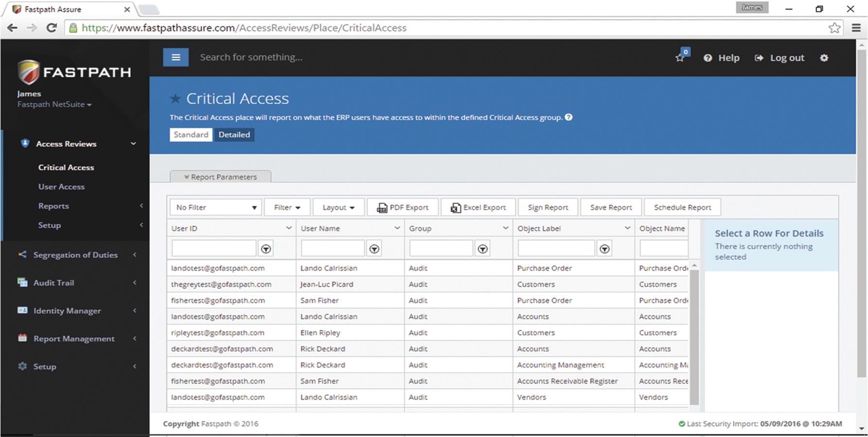
Task: Select the Excel Export icon
Action: (x=455, y=207)
